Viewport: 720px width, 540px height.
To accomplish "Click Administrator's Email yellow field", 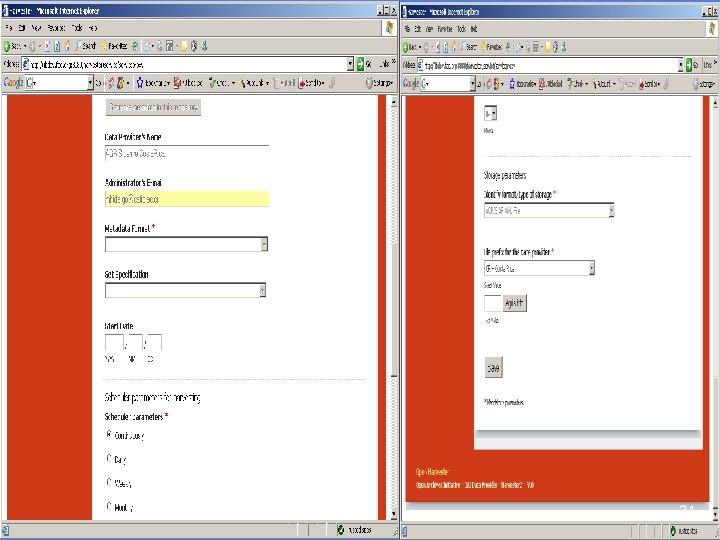I will 187,199.
